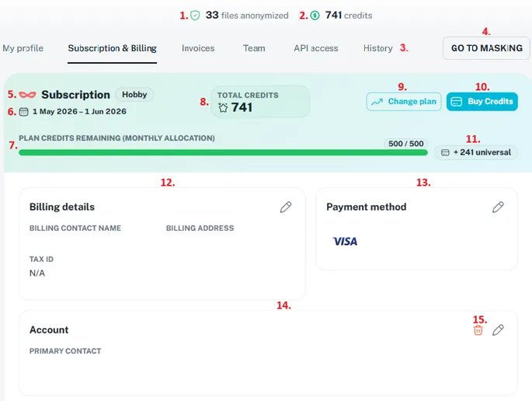532x401 pixels.
Task: Click the trend arrow icon on Change plan
Action: click(x=377, y=102)
